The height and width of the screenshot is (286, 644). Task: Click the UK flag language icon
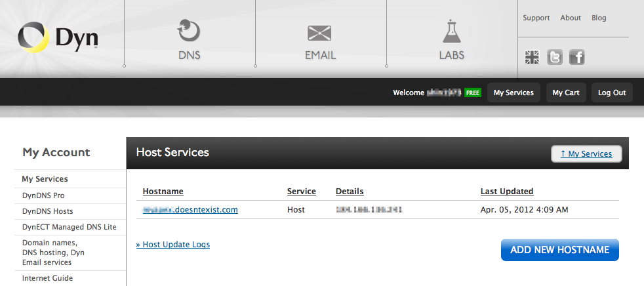[x=533, y=57]
